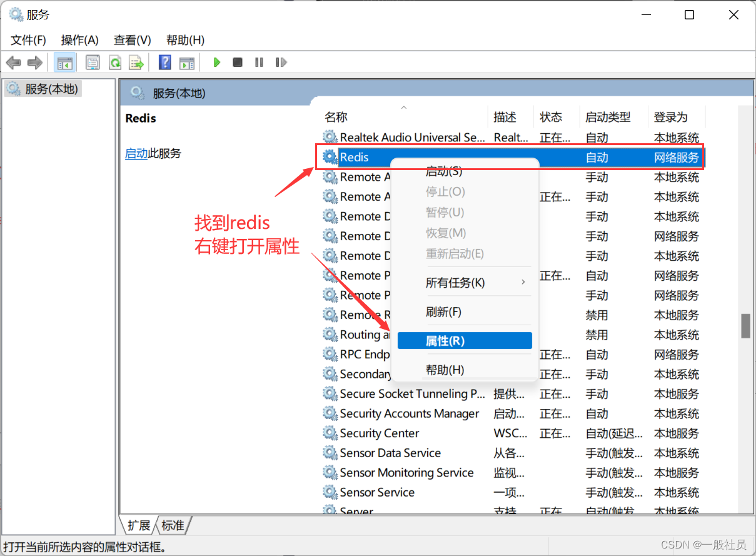Screen dimensions: 756x556
Task: Click the Back arrow toolbar icon
Action: [14, 63]
